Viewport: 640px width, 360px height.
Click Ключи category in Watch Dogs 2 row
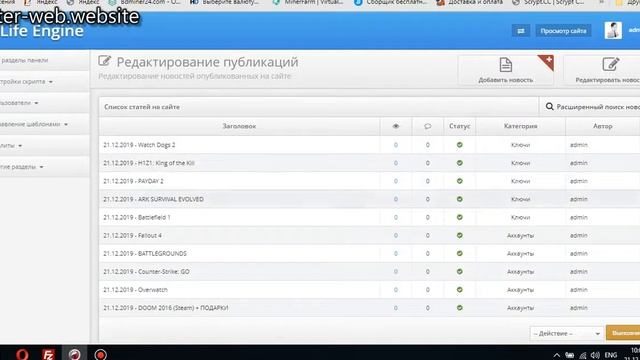pyautogui.click(x=520, y=145)
